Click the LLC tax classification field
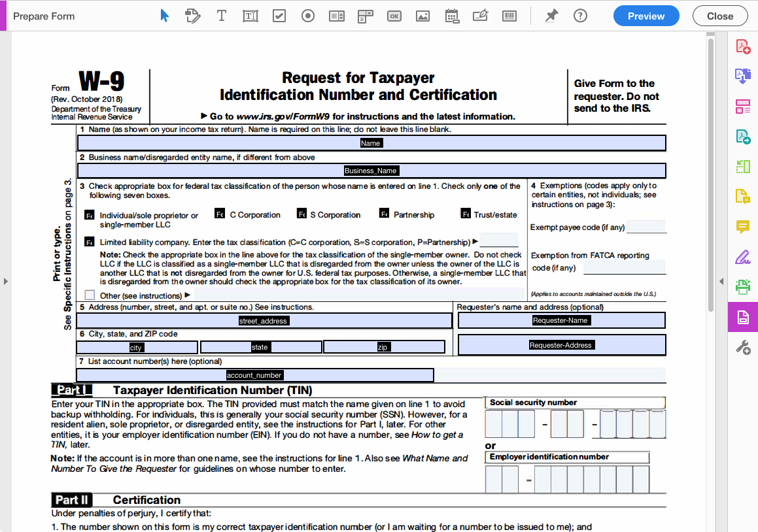 [499, 241]
